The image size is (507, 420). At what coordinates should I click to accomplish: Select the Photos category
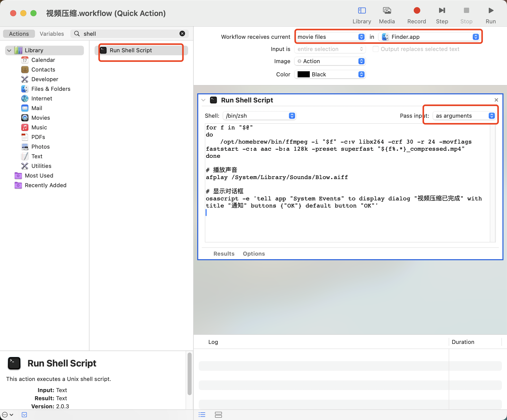click(x=40, y=147)
